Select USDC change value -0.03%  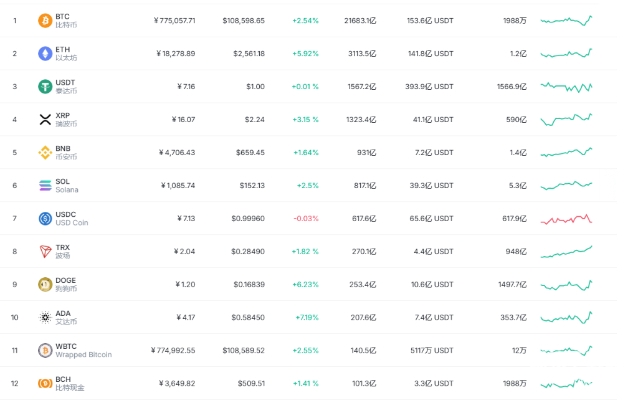306,219
